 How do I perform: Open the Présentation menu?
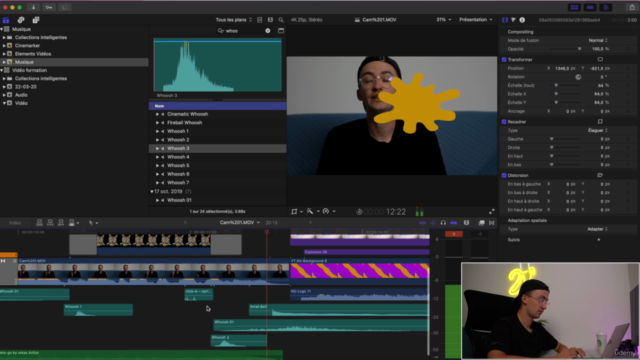point(476,20)
